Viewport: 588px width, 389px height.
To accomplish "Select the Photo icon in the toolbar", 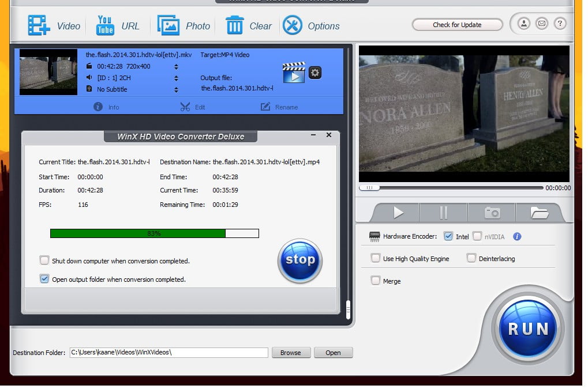I will pyautogui.click(x=168, y=25).
